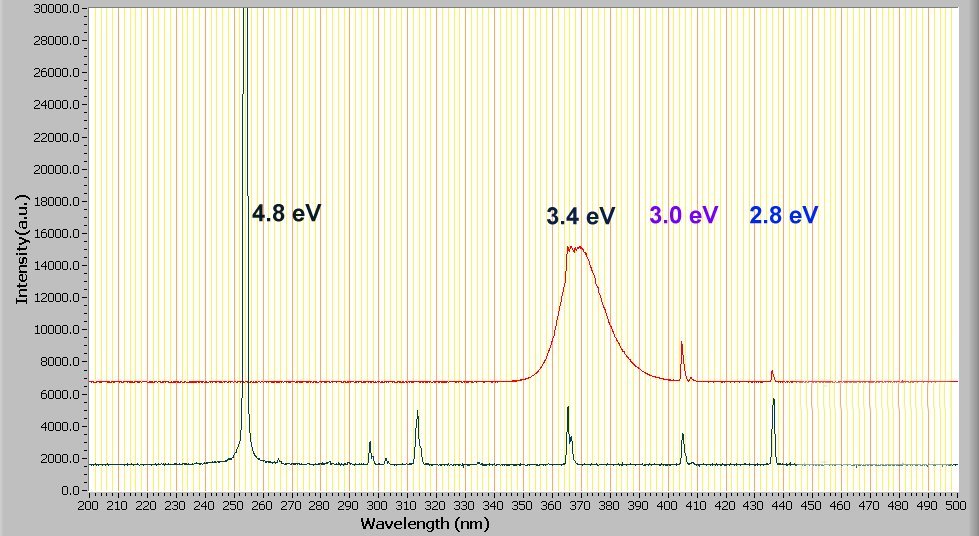Click the 4.8 eV peak annotation
Viewport: 979px width, 536px height.
286,213
